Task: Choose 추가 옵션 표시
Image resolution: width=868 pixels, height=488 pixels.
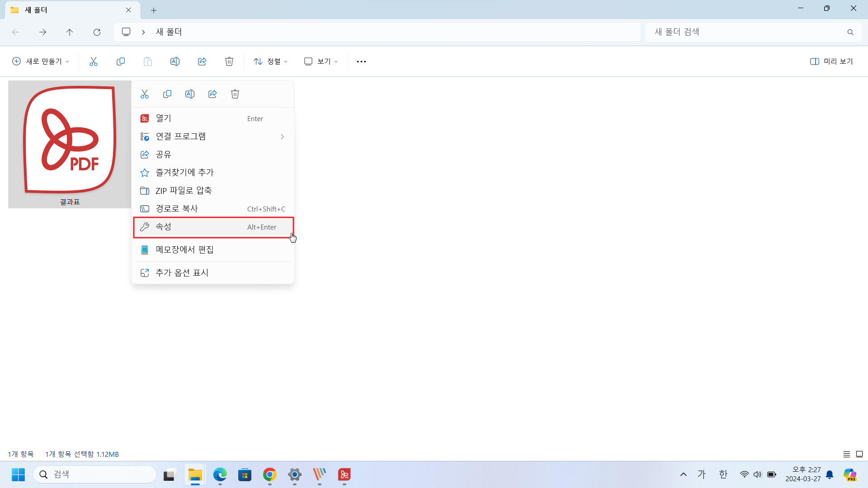Action: tap(213, 273)
